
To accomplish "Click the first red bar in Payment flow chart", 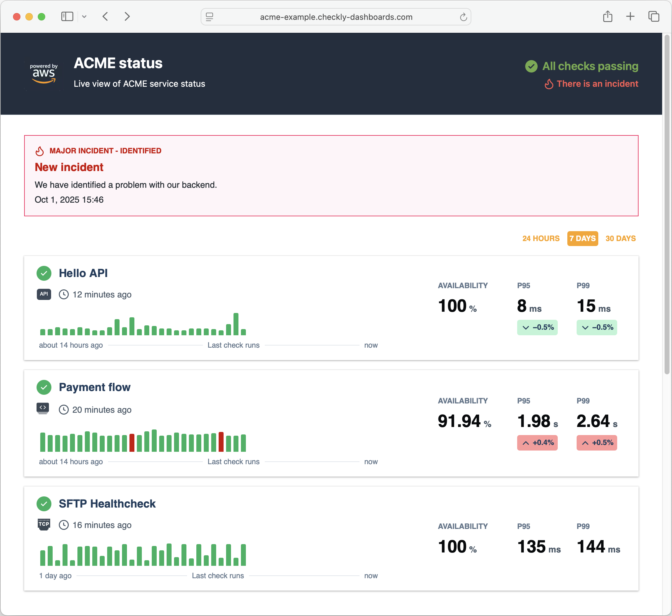I will (x=132, y=442).
